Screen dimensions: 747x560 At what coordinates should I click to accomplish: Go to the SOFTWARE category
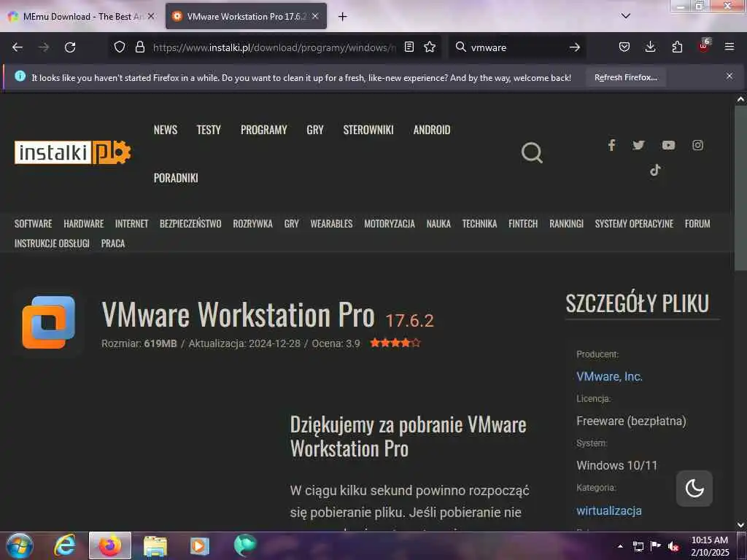[33, 224]
